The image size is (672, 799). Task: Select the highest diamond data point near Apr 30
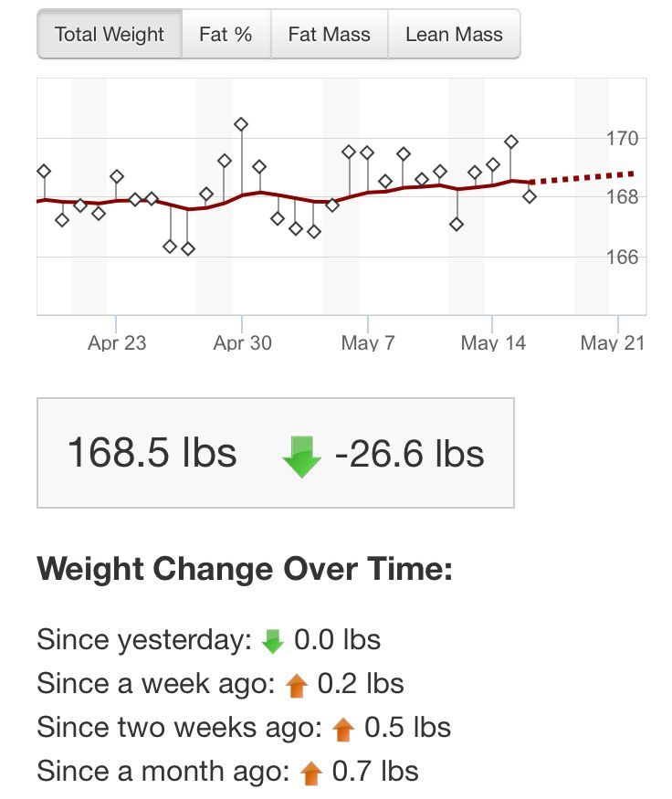click(241, 124)
